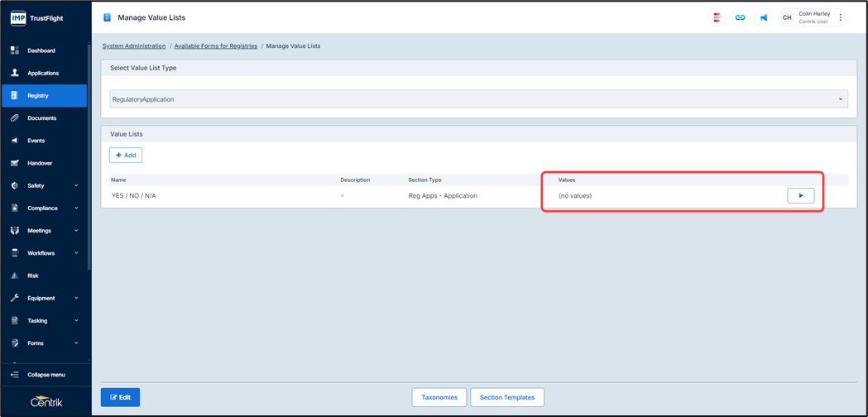Screen dimensions: 868x417
Task: Click the TrustFlight IMP logo
Action: 18,17
